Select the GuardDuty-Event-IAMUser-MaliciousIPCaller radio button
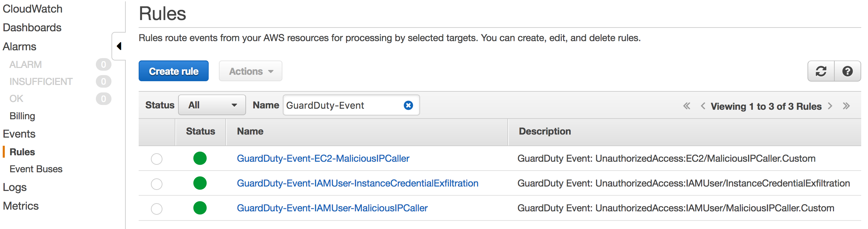The width and height of the screenshot is (868, 229). coord(157,209)
